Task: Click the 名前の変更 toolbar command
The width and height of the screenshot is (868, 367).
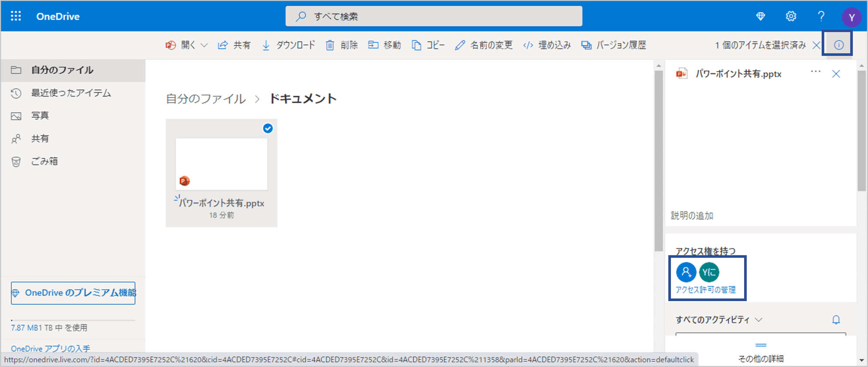Action: (483, 45)
